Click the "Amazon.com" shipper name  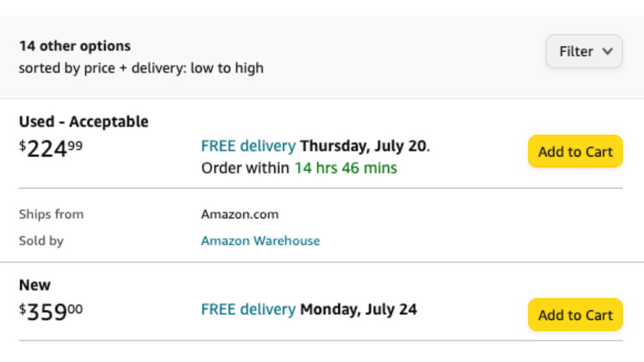[240, 214]
